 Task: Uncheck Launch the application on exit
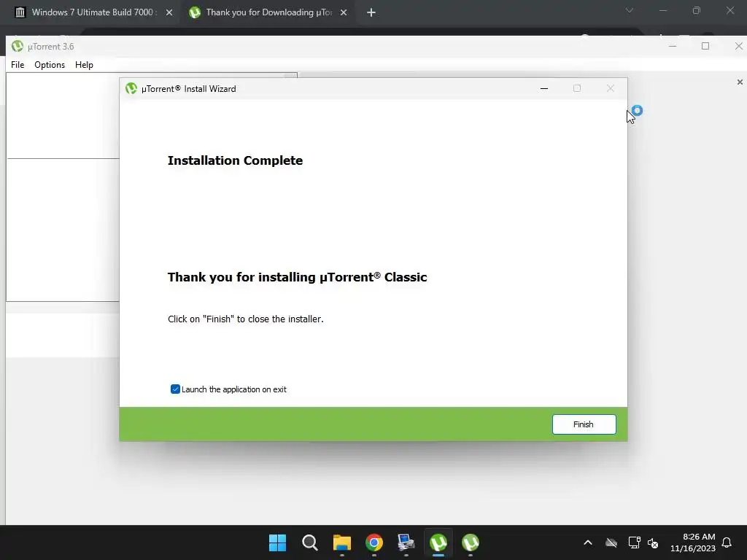pos(175,389)
